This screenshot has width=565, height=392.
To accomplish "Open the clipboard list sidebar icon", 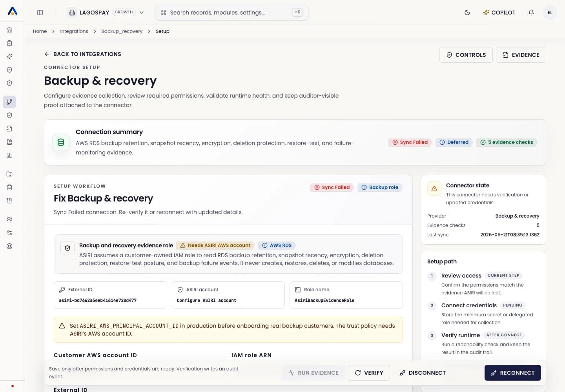I will pyautogui.click(x=9, y=187).
